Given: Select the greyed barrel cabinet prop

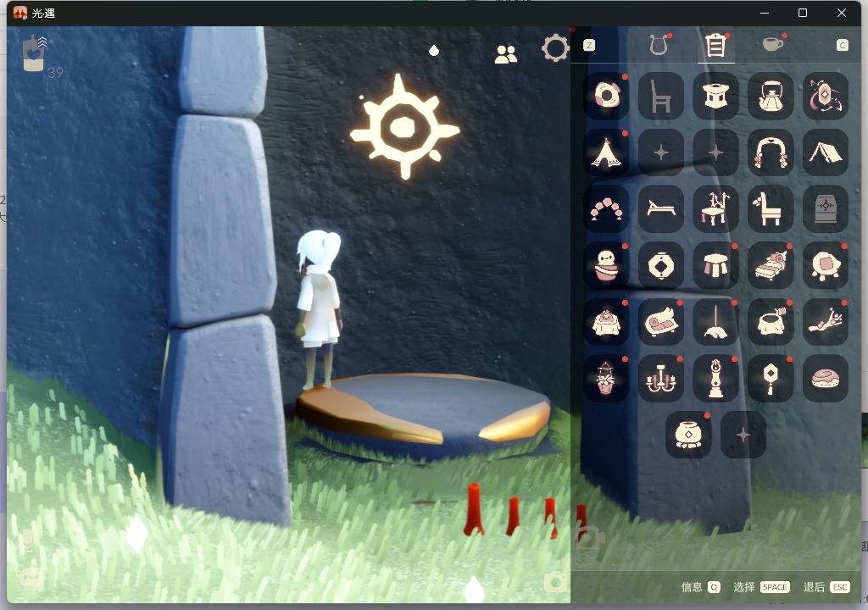Looking at the screenshot, I should (826, 208).
